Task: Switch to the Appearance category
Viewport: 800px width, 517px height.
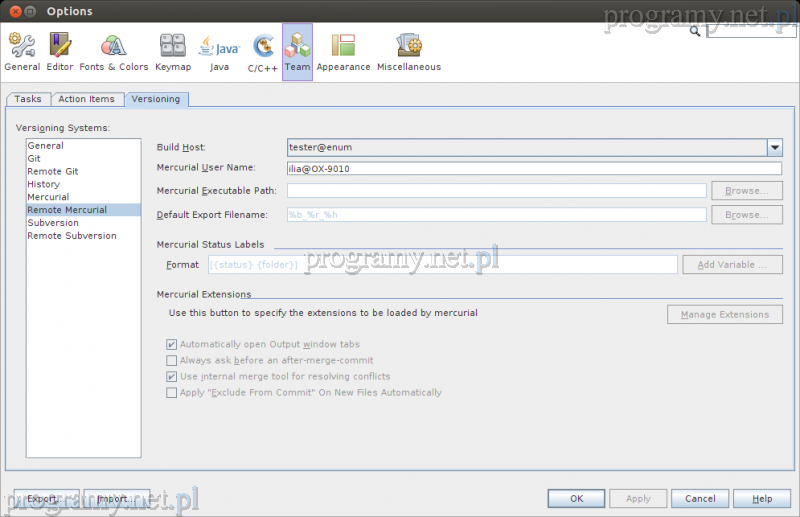Action: click(x=343, y=52)
